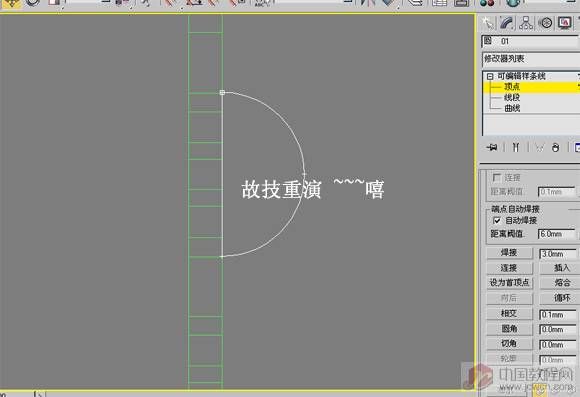Click the 6.0mm auto-weld threshold field
The width and height of the screenshot is (580, 397).
coord(557,234)
